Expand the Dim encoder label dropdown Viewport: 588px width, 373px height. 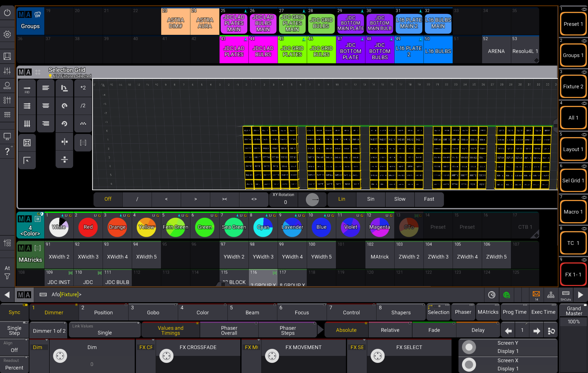pyautogui.click(x=39, y=347)
